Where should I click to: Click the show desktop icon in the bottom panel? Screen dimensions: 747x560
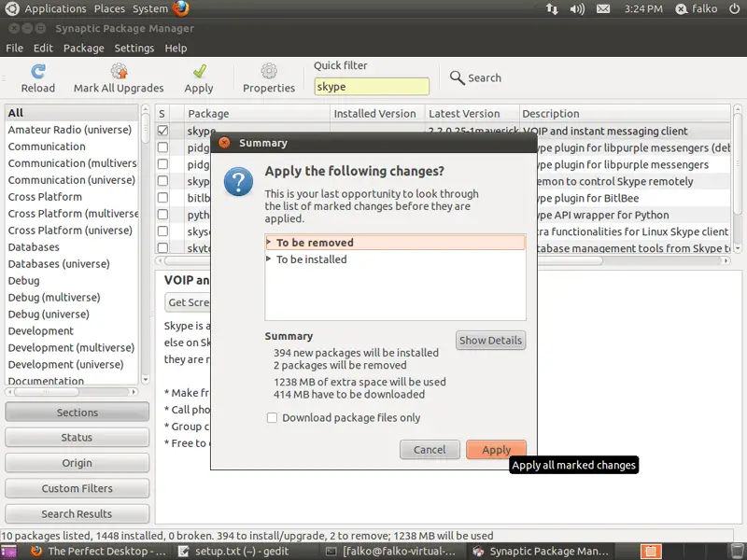8,552
